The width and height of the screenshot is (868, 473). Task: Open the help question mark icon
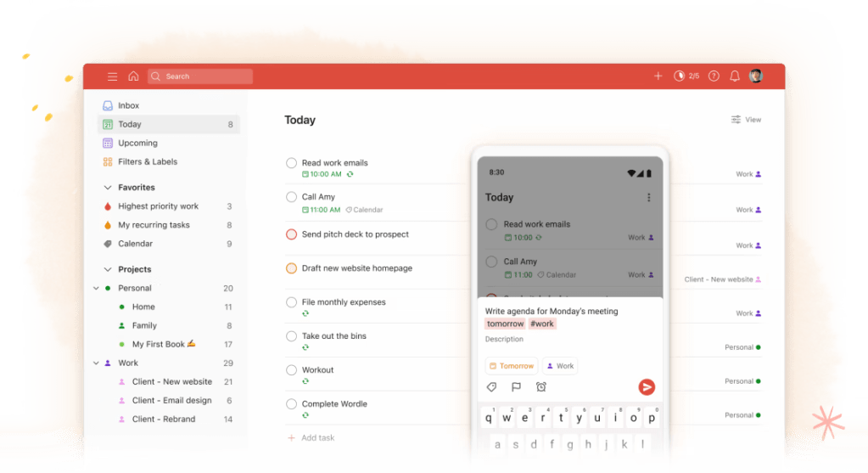pos(714,76)
